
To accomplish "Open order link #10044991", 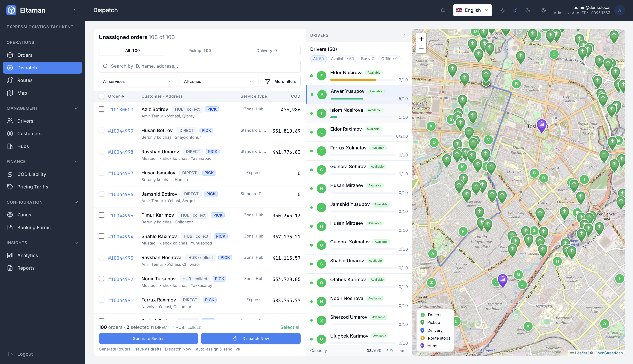I will (x=120, y=300).
